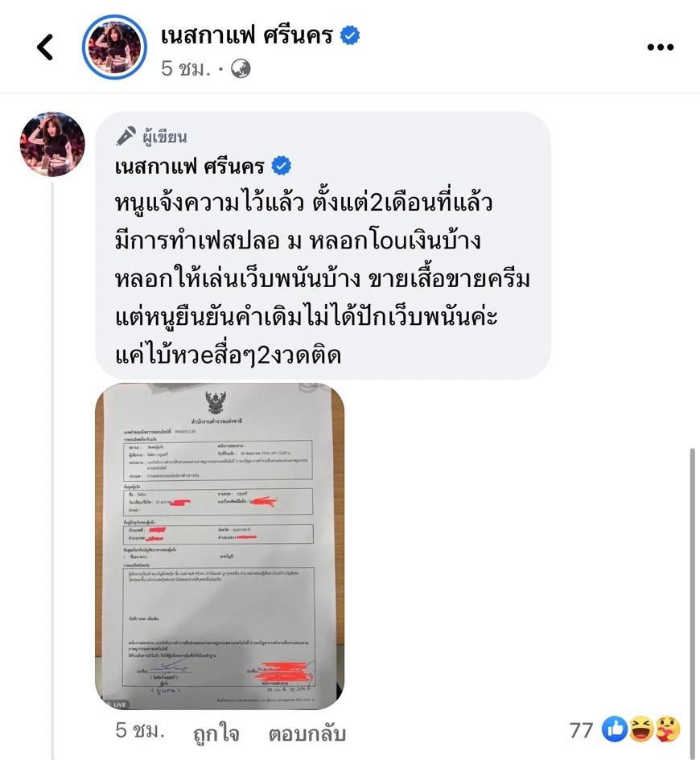Image resolution: width=700 pixels, height=760 pixels.
Task: Open the commenter name เนสกาแฟ ศรีนคร
Action: click(190, 166)
